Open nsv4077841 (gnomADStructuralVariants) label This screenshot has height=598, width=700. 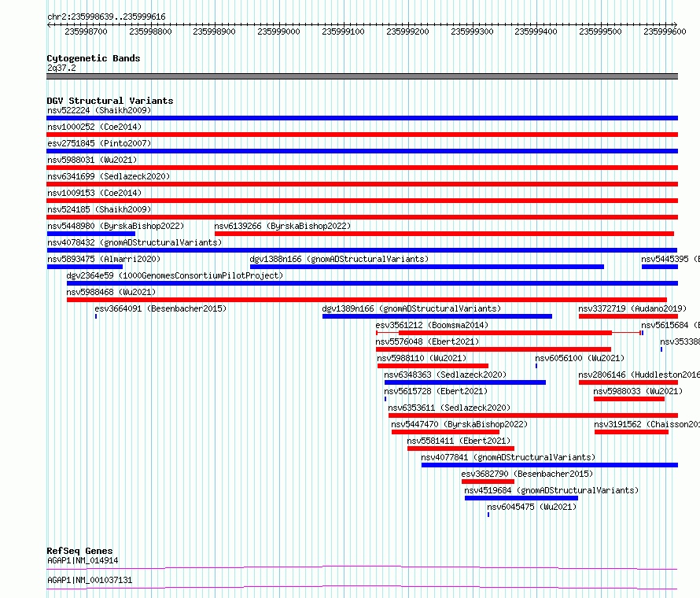tap(508, 457)
